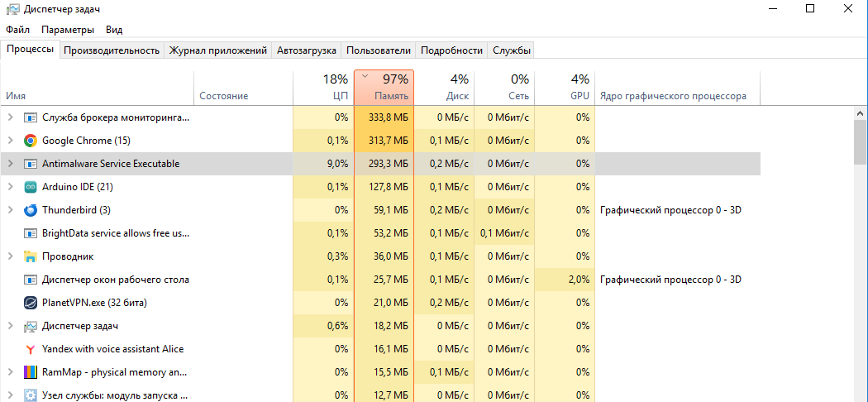Open the Файл menu
Screen dimensions: 868x402
coord(17,30)
